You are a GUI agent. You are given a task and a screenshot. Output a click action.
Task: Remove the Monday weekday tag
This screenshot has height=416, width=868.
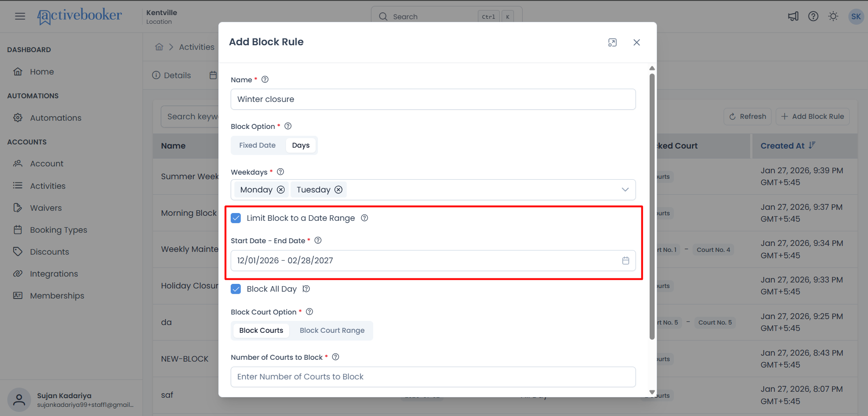pyautogui.click(x=281, y=190)
